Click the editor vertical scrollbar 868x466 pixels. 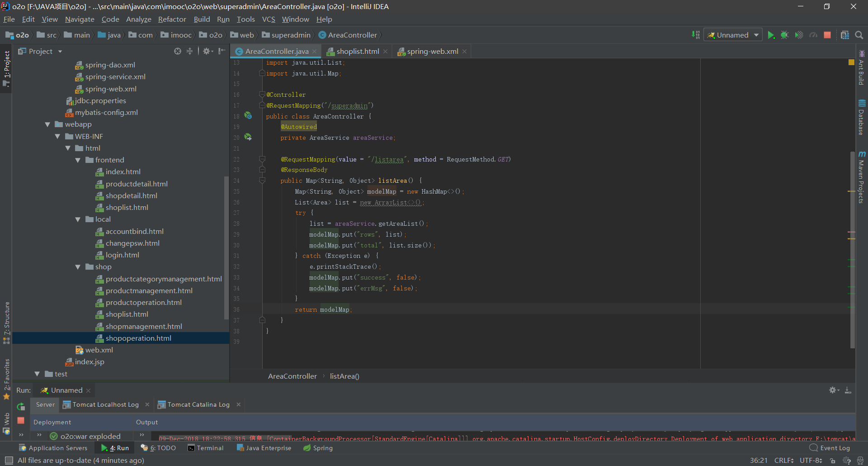pos(852,249)
